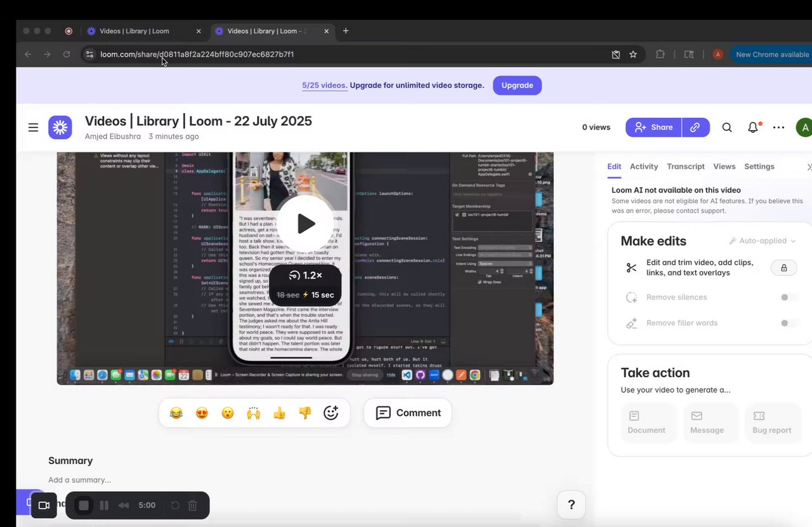Switch to the first Videos Library Loom browser tab
This screenshot has height=527, width=812.
click(x=145, y=30)
